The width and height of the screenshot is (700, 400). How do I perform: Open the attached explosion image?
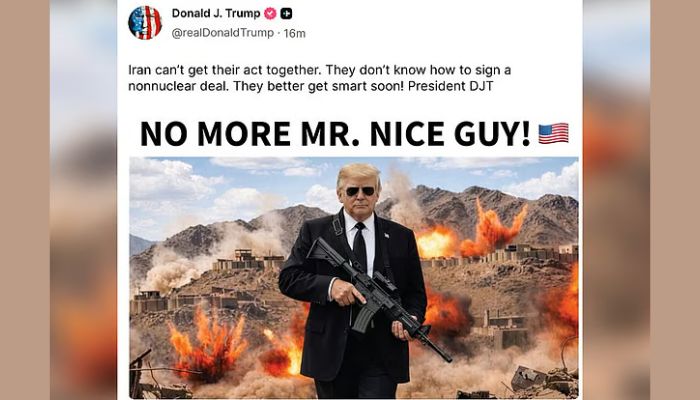(x=354, y=277)
